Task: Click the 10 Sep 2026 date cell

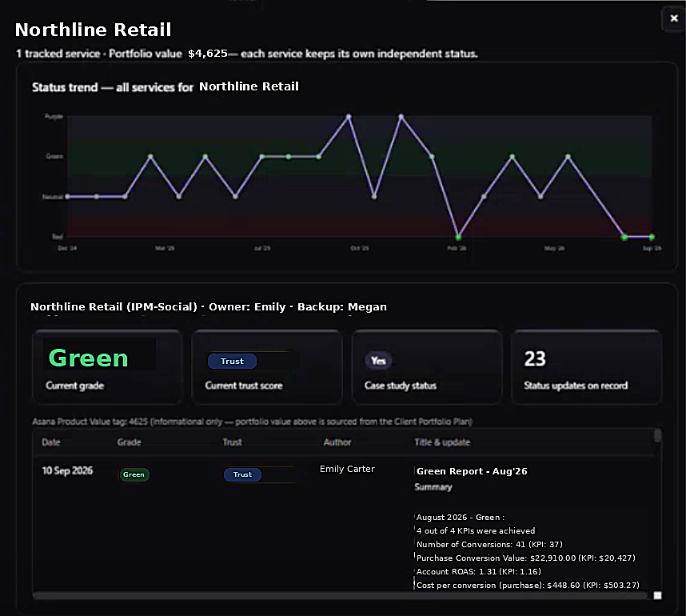Action: [x=67, y=470]
